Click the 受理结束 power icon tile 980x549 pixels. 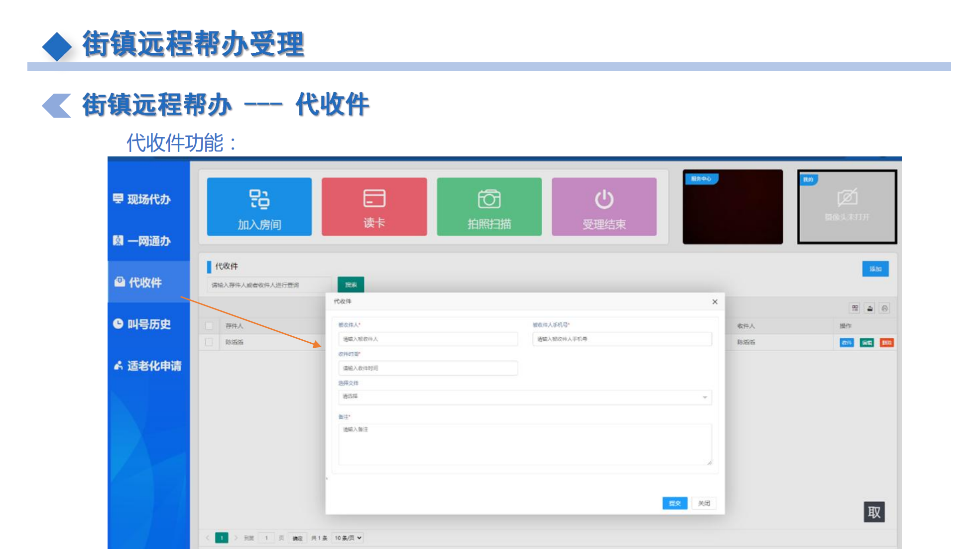[x=604, y=207]
